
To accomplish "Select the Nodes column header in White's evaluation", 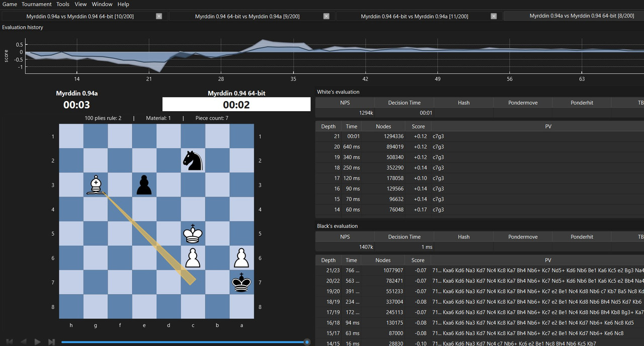I will coord(383,126).
